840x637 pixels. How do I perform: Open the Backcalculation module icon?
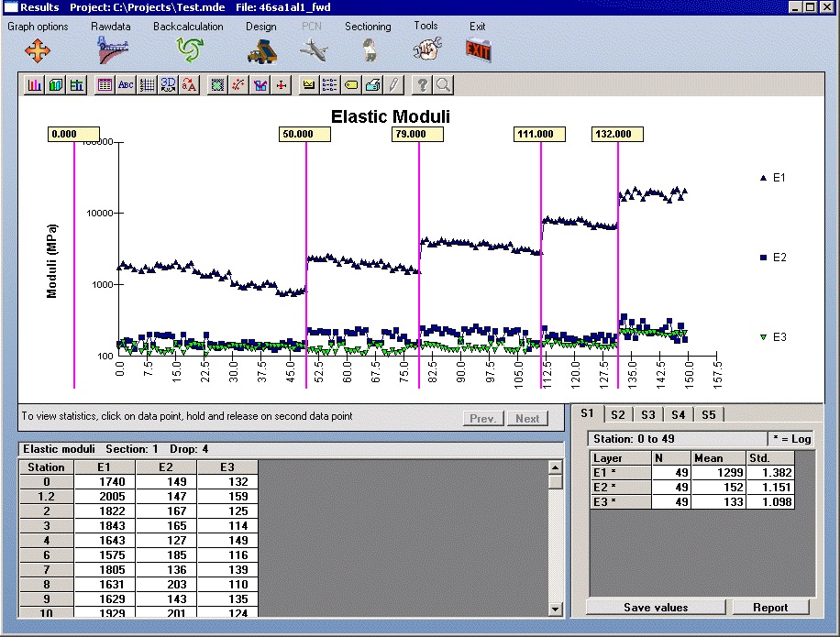188,49
